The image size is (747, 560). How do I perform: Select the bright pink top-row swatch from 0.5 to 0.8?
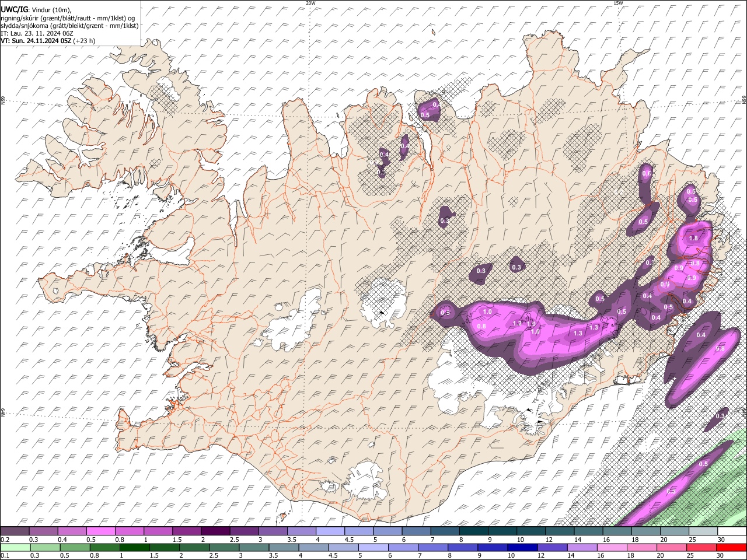(x=100, y=531)
